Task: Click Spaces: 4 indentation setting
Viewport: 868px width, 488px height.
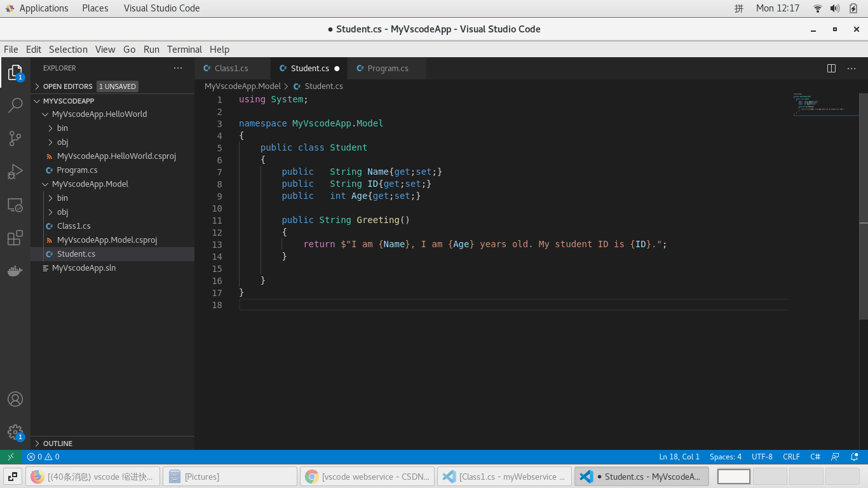Action: click(725, 456)
